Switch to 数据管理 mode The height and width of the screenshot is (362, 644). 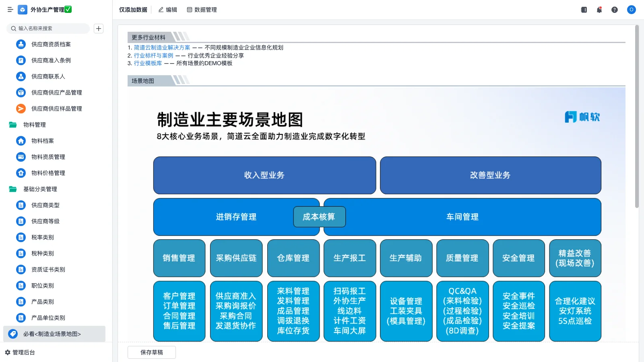pos(202,10)
